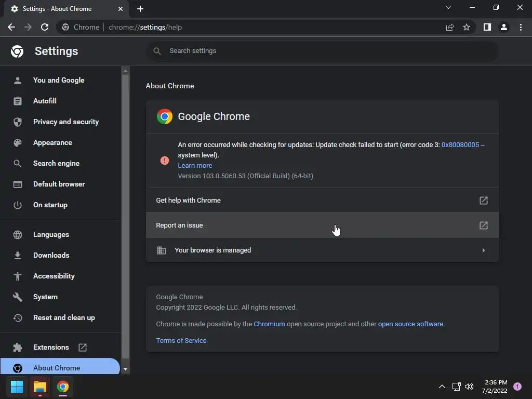
Task: Open Get help with Chrome
Action: (x=322, y=201)
